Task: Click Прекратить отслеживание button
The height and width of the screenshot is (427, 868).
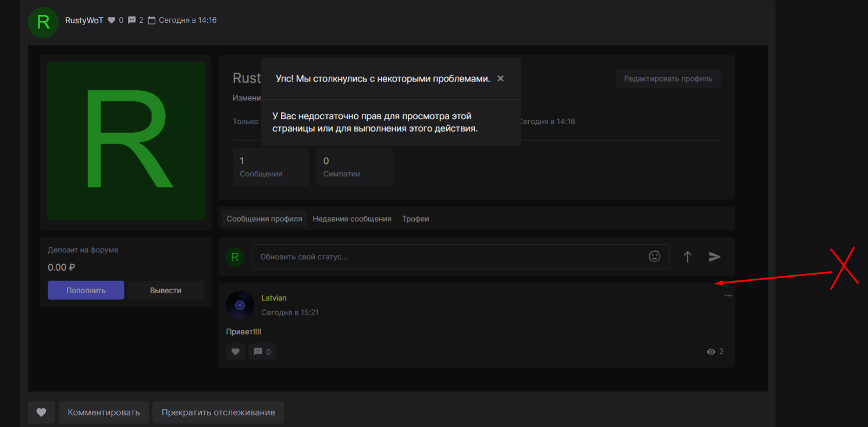Action: pyautogui.click(x=218, y=412)
